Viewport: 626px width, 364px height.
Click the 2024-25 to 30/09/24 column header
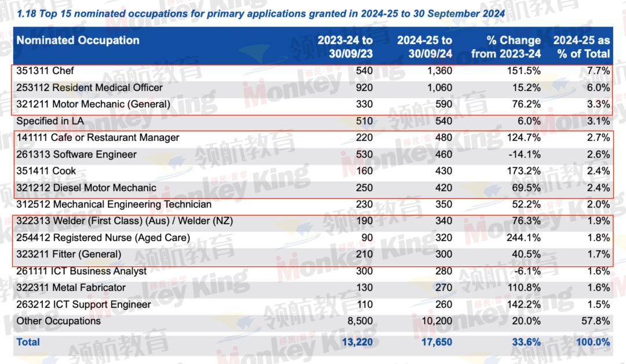pyautogui.click(x=424, y=47)
